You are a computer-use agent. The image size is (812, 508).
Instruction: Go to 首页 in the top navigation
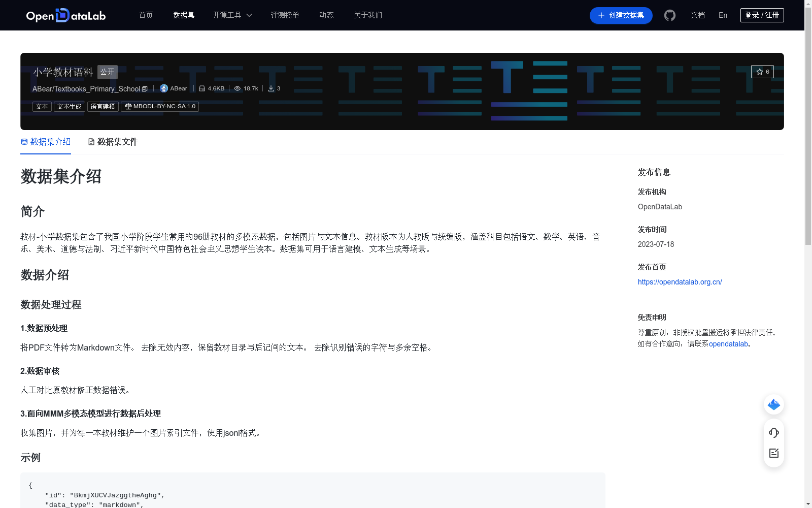coord(146,15)
